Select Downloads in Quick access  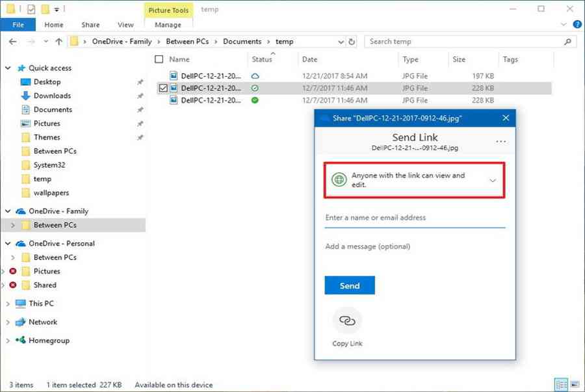(x=52, y=96)
